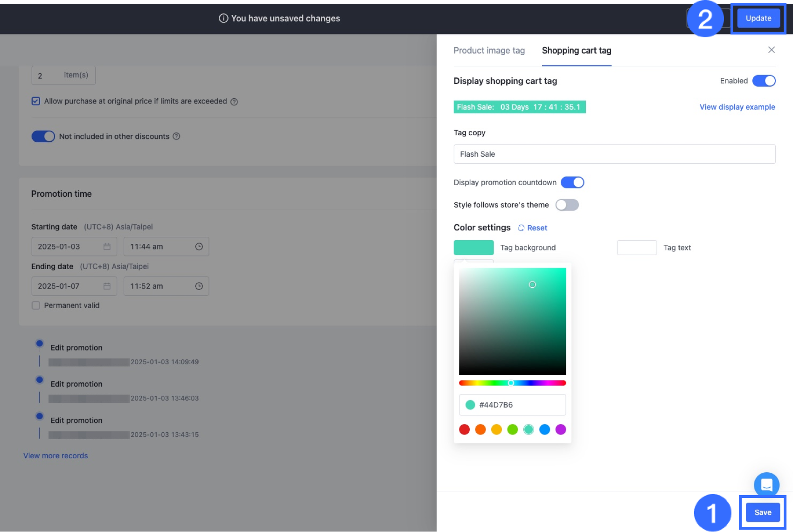The image size is (793, 532).
Task: Click the Promotion time heading
Action: (x=62, y=194)
